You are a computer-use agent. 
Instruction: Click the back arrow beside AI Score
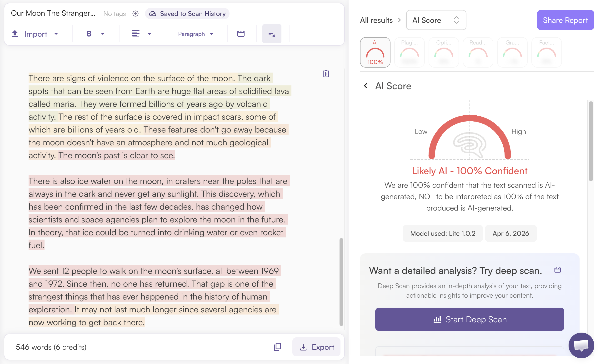[x=366, y=86]
